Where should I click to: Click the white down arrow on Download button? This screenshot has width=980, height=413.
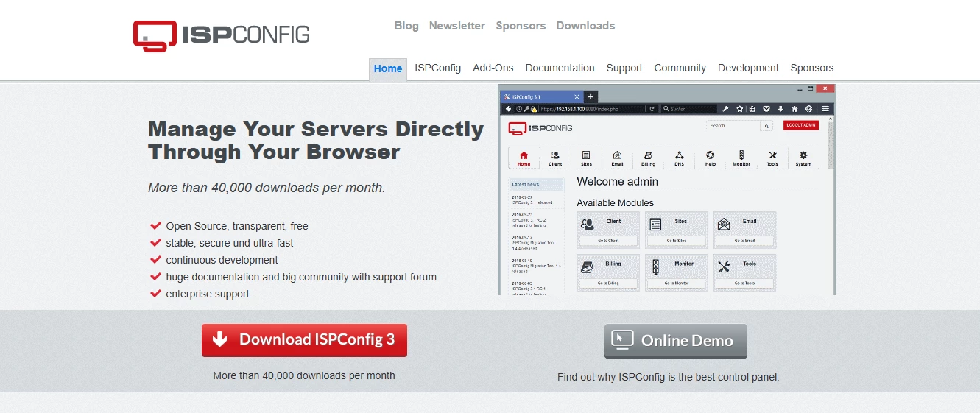click(219, 339)
